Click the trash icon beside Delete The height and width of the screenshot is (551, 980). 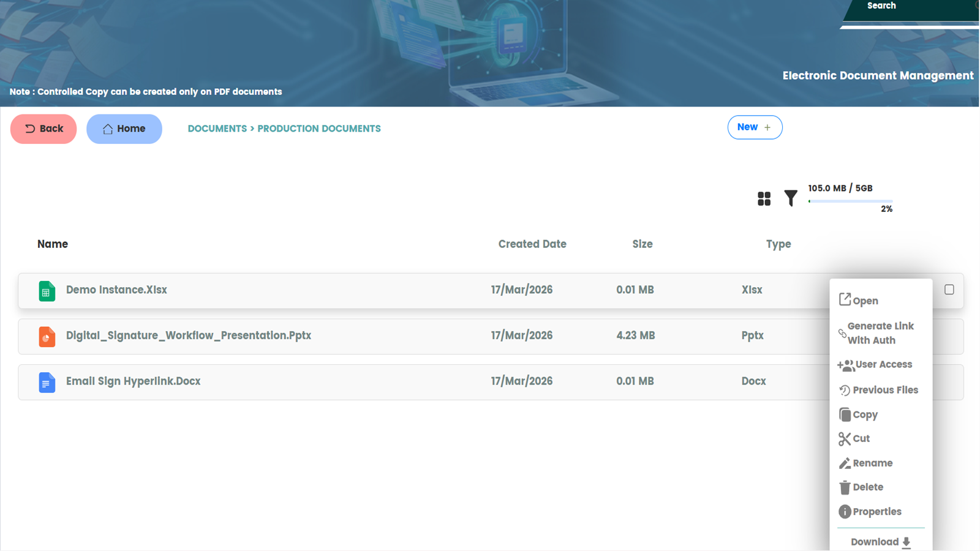coord(845,487)
